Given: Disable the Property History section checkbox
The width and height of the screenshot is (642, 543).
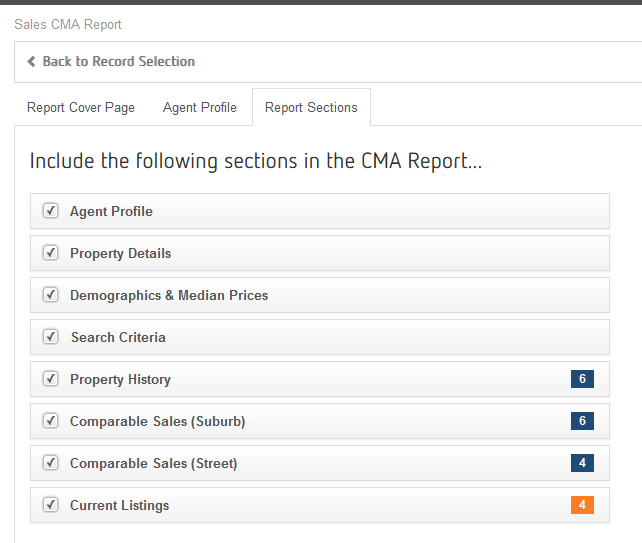Looking at the screenshot, I should pyautogui.click(x=50, y=379).
